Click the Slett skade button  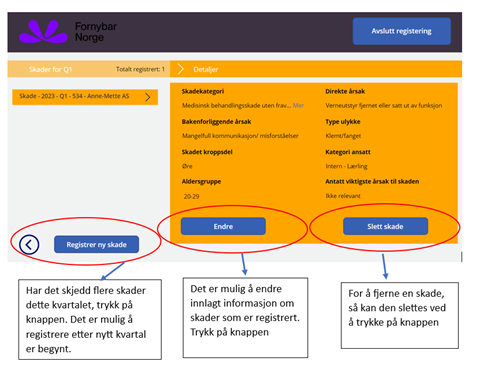[385, 226]
